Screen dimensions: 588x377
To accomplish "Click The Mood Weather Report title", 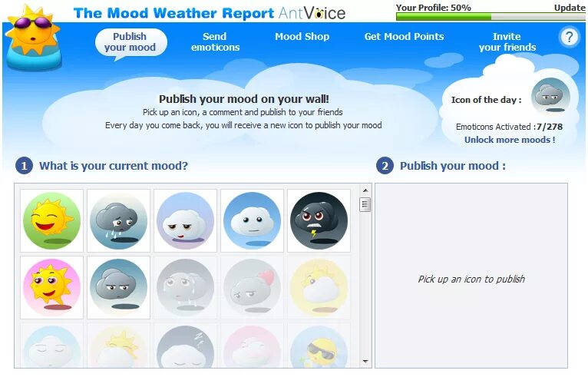I will [173, 14].
